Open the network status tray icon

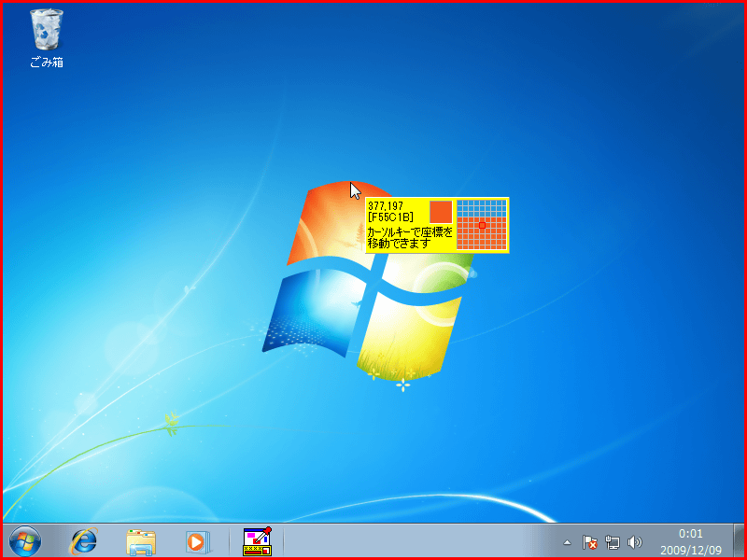(613, 542)
